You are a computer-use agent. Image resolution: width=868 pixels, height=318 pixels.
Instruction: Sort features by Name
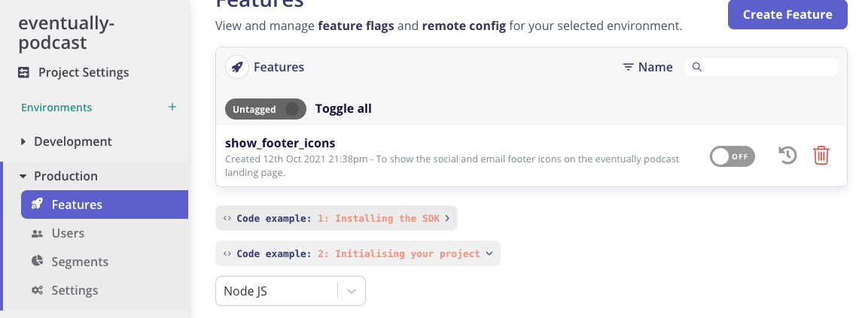coord(647,67)
